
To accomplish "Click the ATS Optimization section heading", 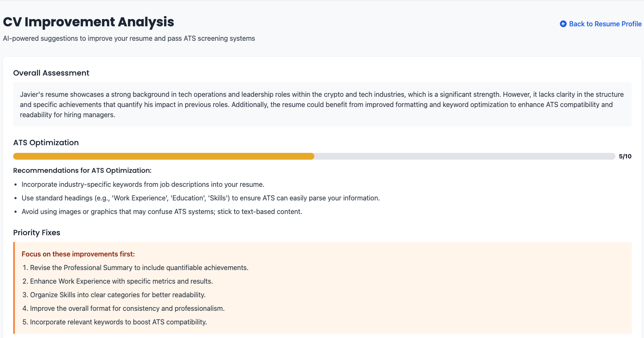I will pyautogui.click(x=46, y=143).
